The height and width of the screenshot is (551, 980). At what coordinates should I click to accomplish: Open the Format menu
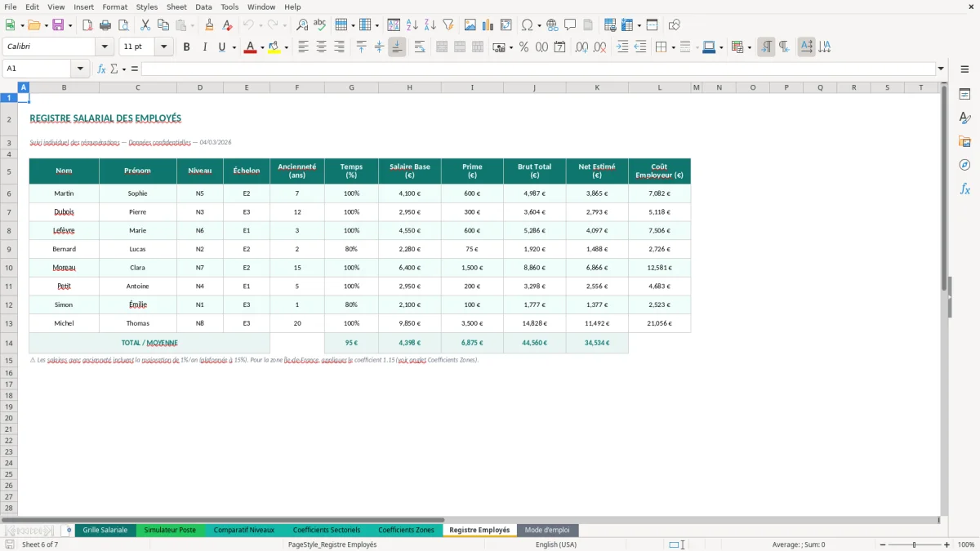[x=114, y=7]
